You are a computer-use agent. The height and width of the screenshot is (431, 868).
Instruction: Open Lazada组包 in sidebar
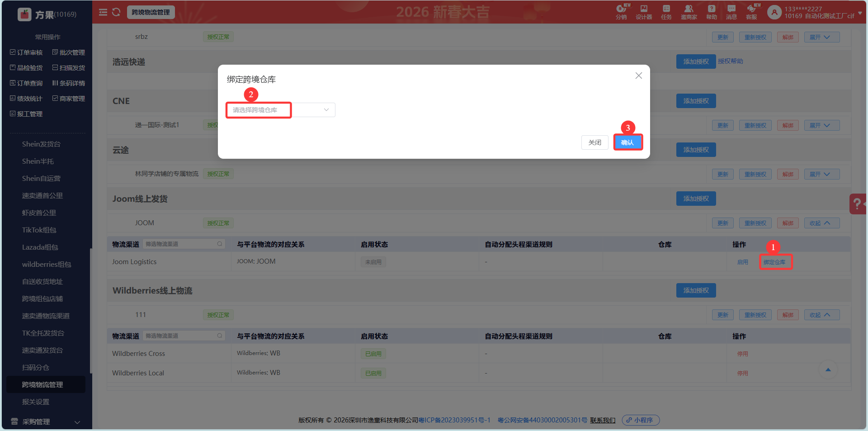40,247
